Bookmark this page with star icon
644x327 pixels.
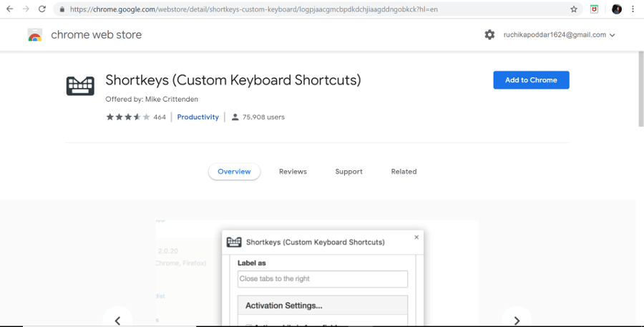coord(574,9)
